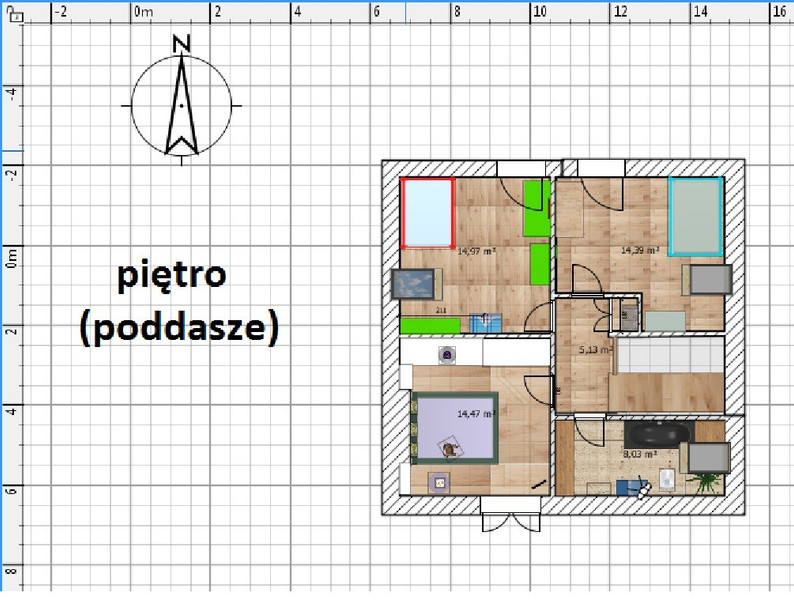Click the 14,97 m² room area label
The height and width of the screenshot is (600, 794).
tap(477, 252)
